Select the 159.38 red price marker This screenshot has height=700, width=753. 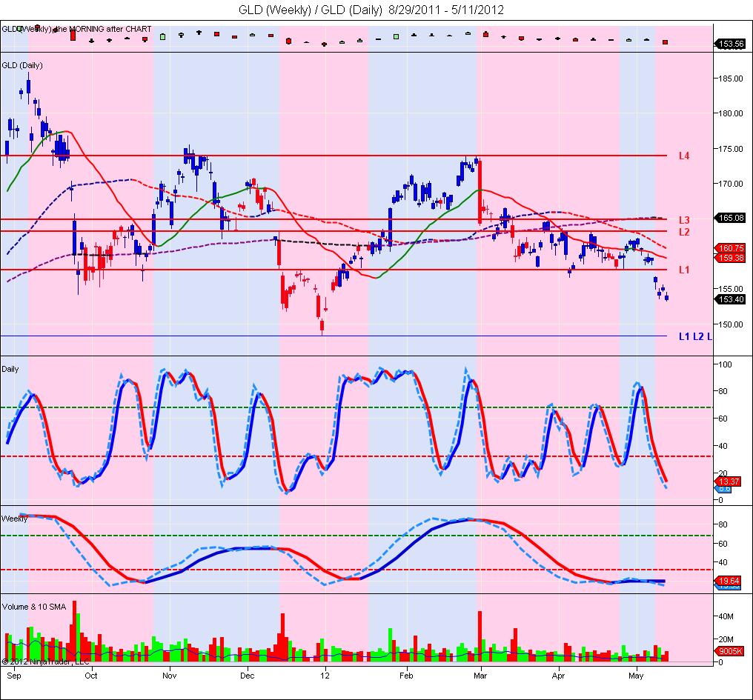731,258
